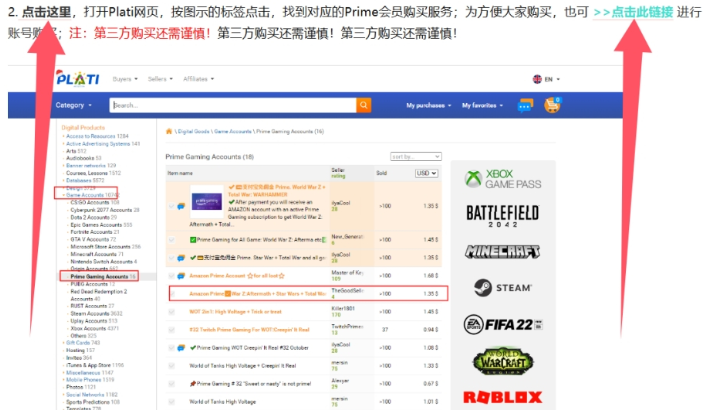Image resolution: width=705 pixels, height=410 pixels.
Task: Open the WOT 2in1 High Voltage + Trick or treat listing
Action: point(235,312)
